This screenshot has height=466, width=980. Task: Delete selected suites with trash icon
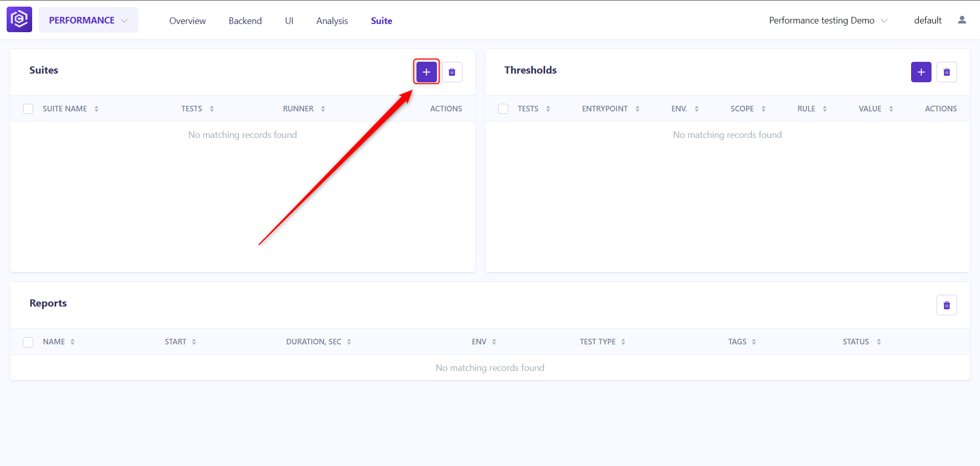(452, 72)
